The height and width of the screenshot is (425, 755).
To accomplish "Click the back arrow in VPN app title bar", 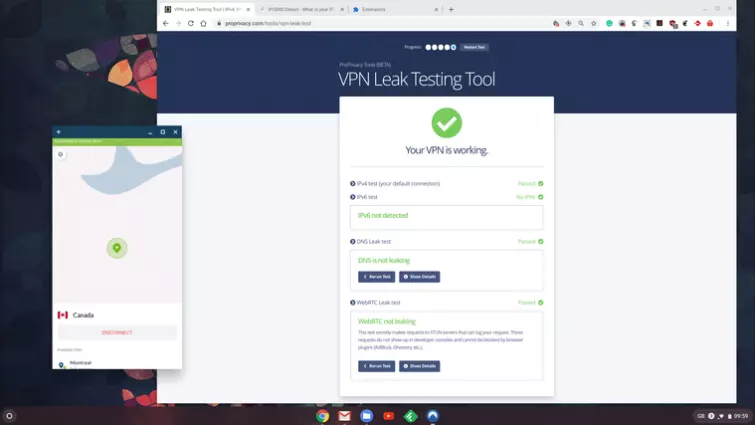I will [59, 132].
